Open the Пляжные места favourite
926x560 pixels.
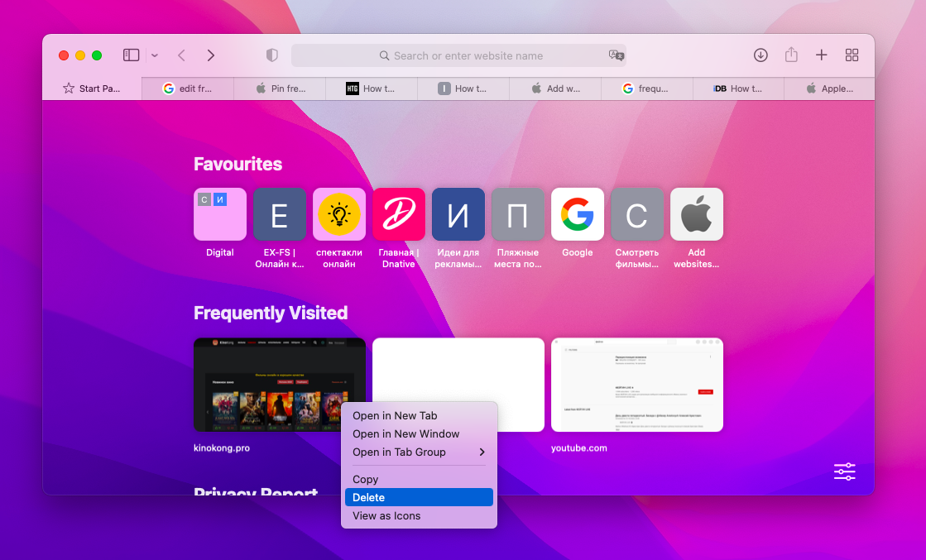coord(517,213)
